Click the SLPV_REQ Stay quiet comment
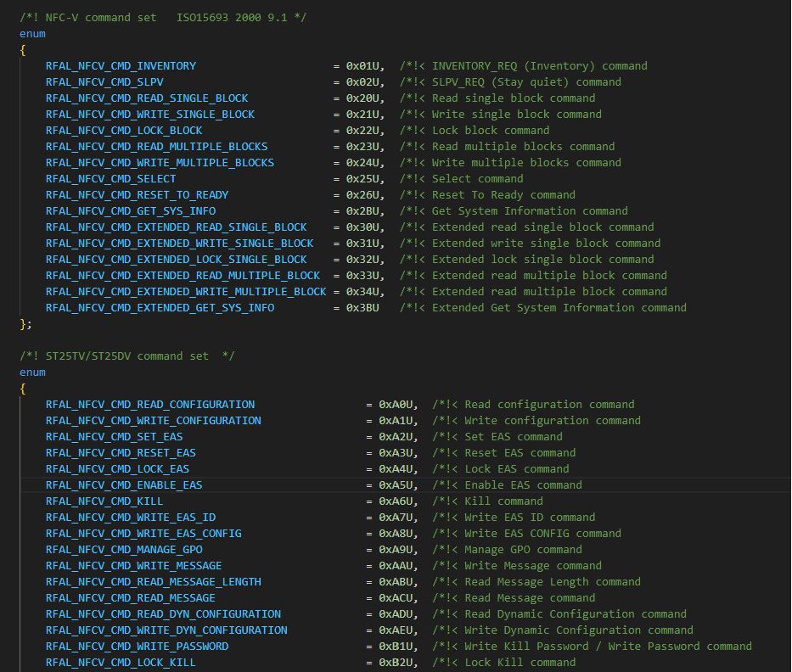The height and width of the screenshot is (672, 792). pyautogui.click(x=526, y=82)
